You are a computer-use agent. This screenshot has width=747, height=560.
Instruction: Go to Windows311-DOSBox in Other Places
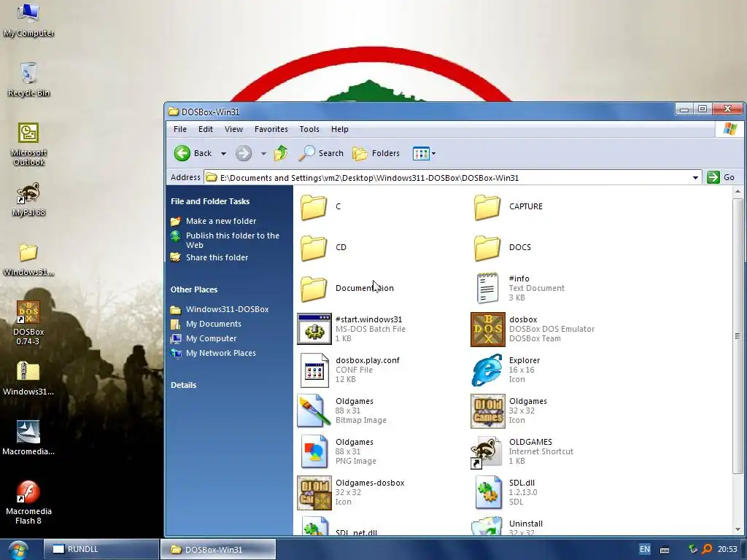click(x=228, y=309)
